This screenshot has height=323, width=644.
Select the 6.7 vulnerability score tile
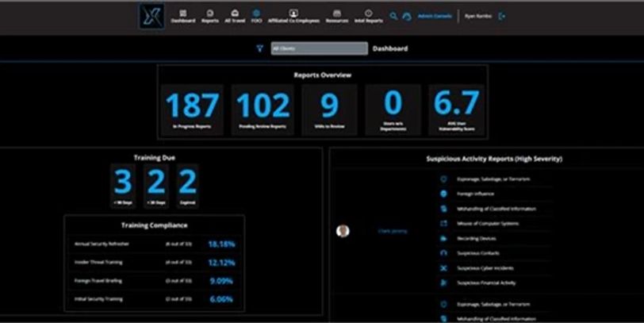pos(456,110)
